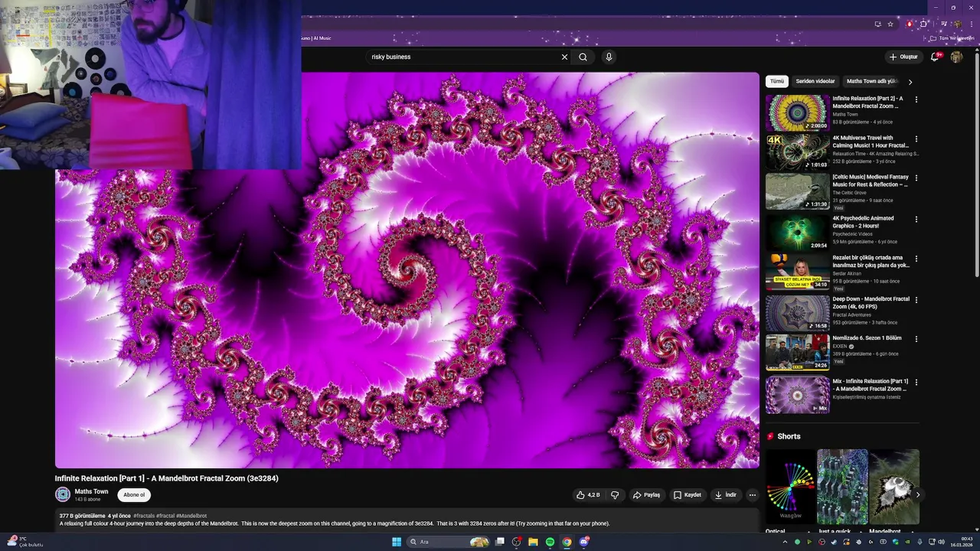Save the video with Kaydet
The image size is (980, 551).
click(687, 495)
